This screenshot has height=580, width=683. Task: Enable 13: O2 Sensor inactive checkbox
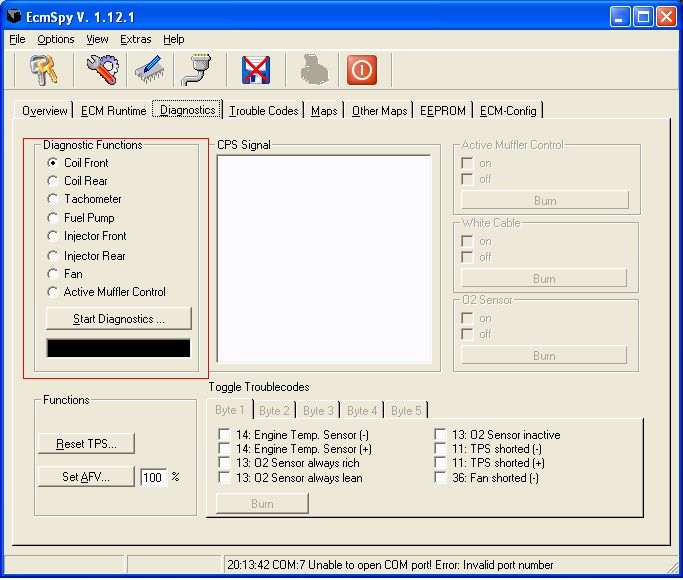tap(440, 435)
